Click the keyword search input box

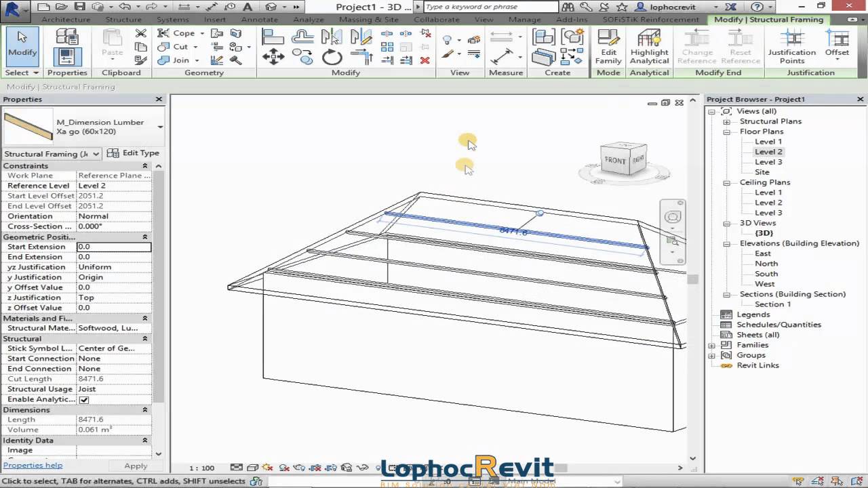491,7
